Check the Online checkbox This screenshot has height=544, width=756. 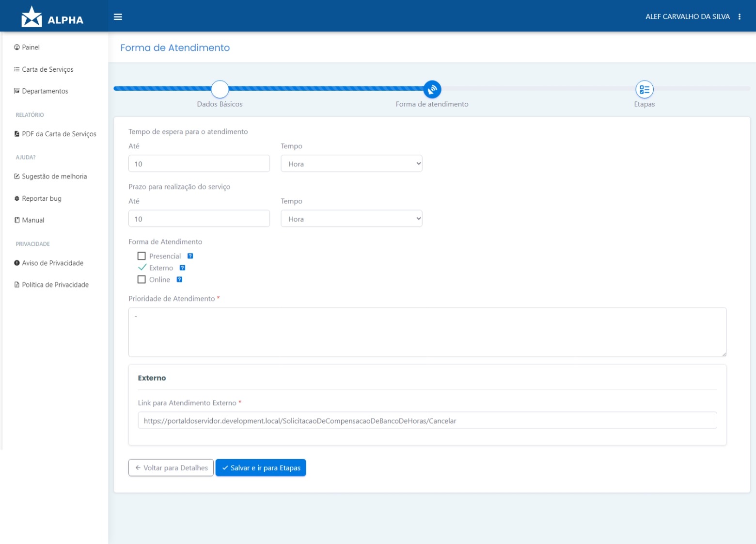pyautogui.click(x=142, y=279)
